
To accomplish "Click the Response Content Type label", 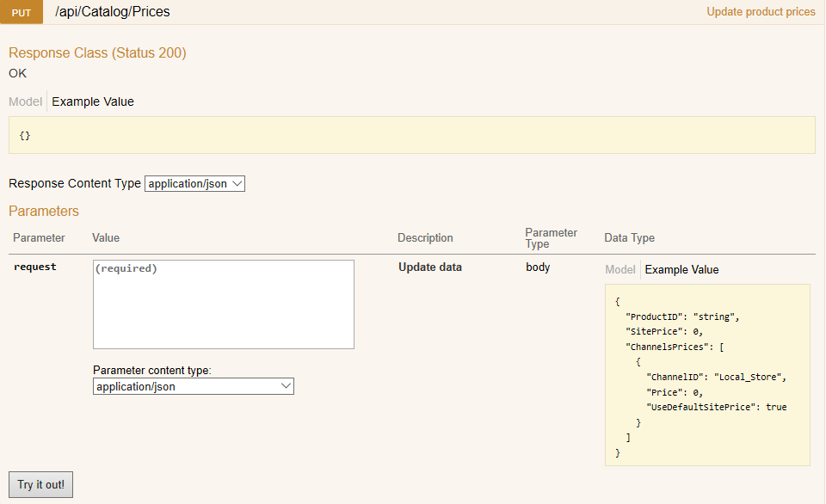I will pos(75,183).
